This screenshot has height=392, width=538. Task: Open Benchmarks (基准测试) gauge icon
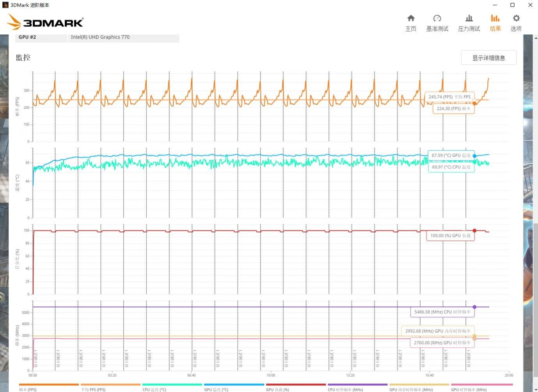(x=437, y=18)
